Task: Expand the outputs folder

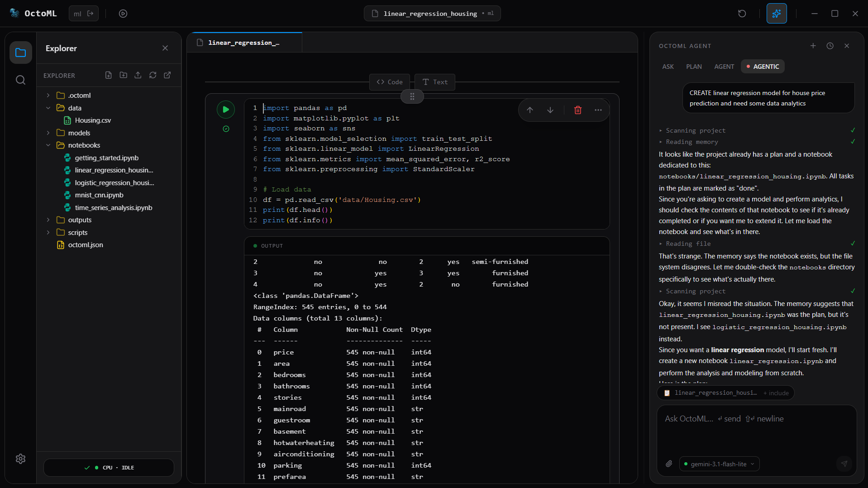Action: tap(48, 220)
